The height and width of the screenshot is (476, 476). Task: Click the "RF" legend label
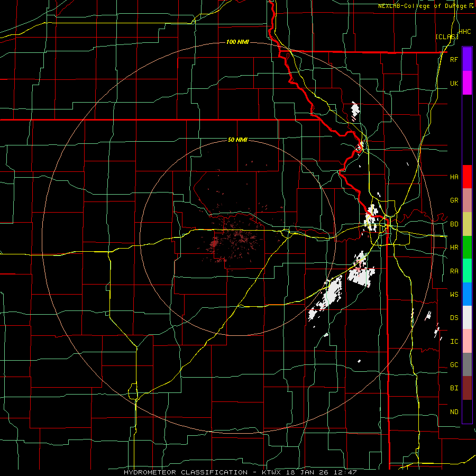coord(454,59)
